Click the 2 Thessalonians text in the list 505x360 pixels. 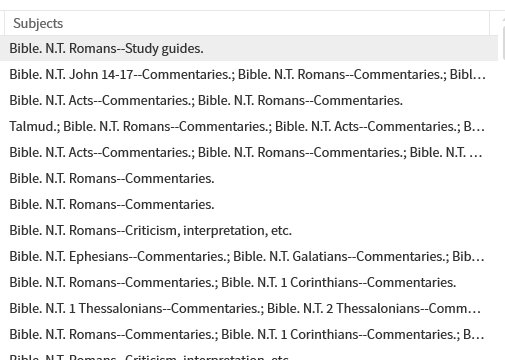click(377, 308)
